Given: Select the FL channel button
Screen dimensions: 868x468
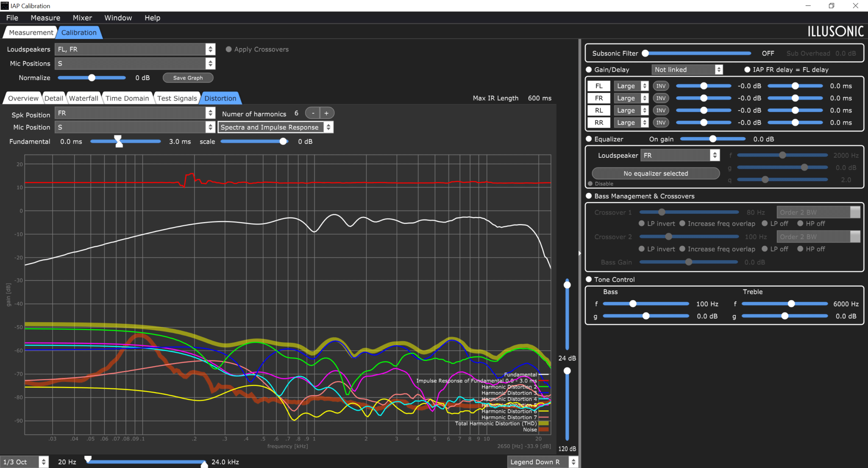Looking at the screenshot, I should click(x=599, y=86).
